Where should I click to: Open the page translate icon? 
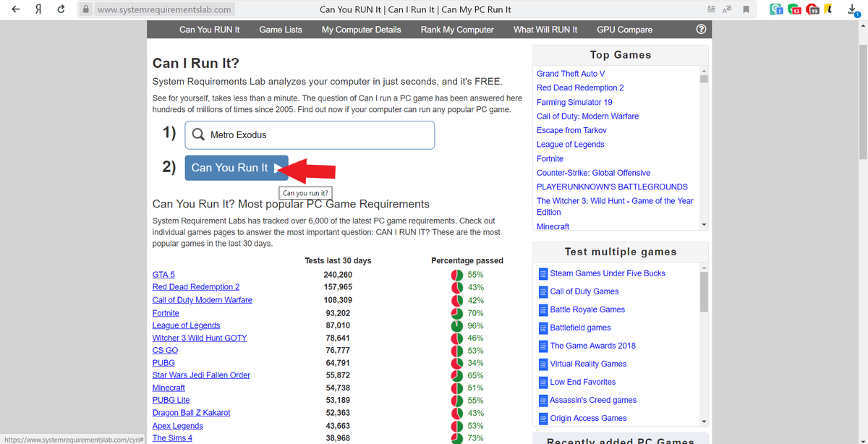[x=726, y=9]
